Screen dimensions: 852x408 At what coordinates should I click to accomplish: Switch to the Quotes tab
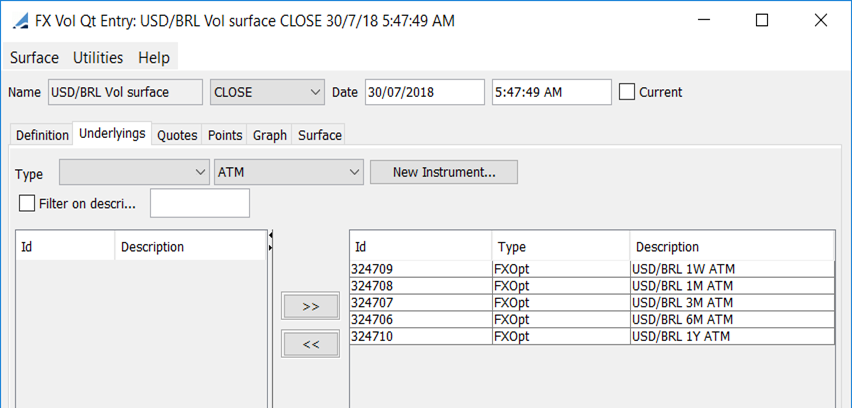pos(177,135)
